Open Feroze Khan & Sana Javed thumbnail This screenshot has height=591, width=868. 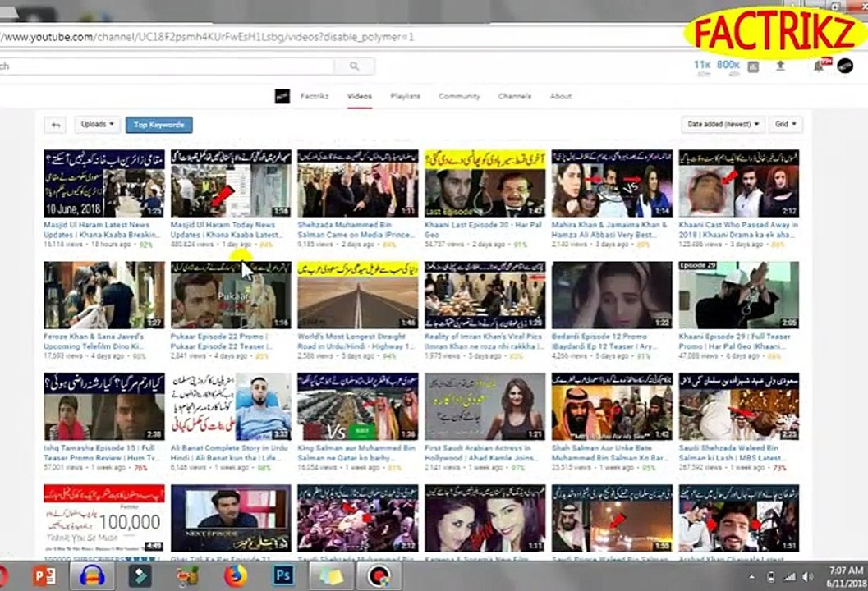point(104,295)
